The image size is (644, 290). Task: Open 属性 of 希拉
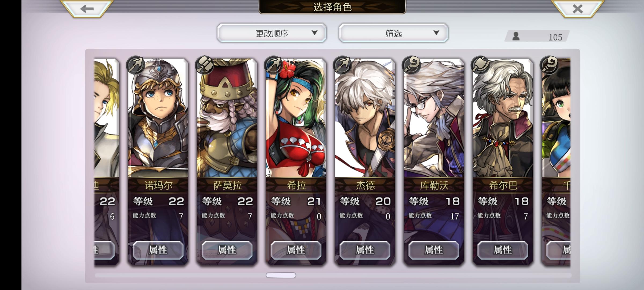pos(296,250)
